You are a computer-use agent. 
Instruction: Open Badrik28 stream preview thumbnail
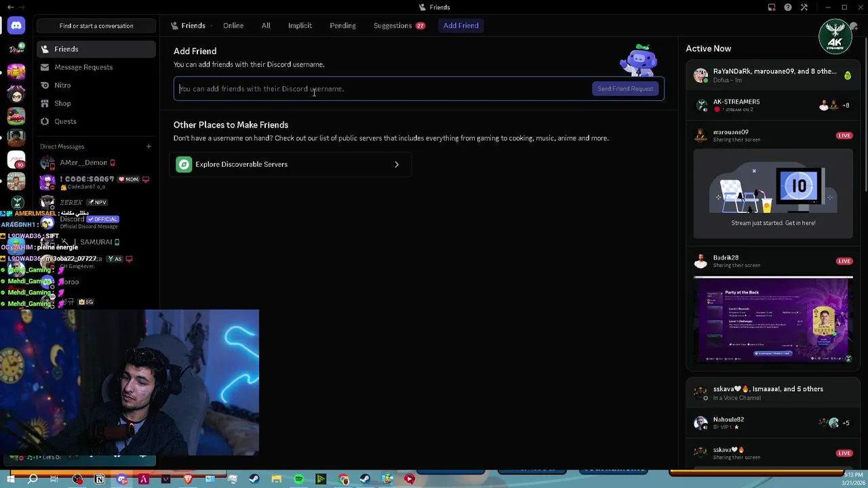click(x=773, y=320)
